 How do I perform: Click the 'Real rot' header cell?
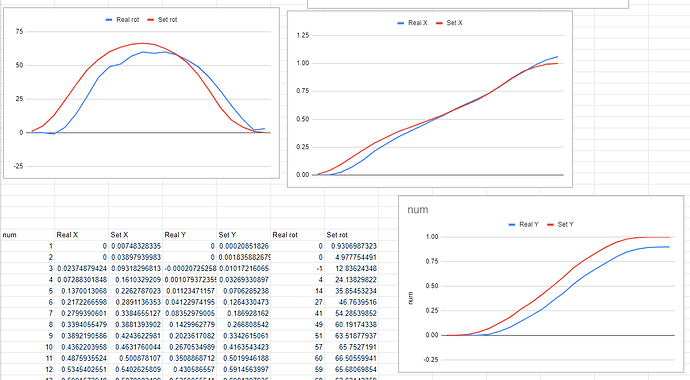tap(298, 235)
